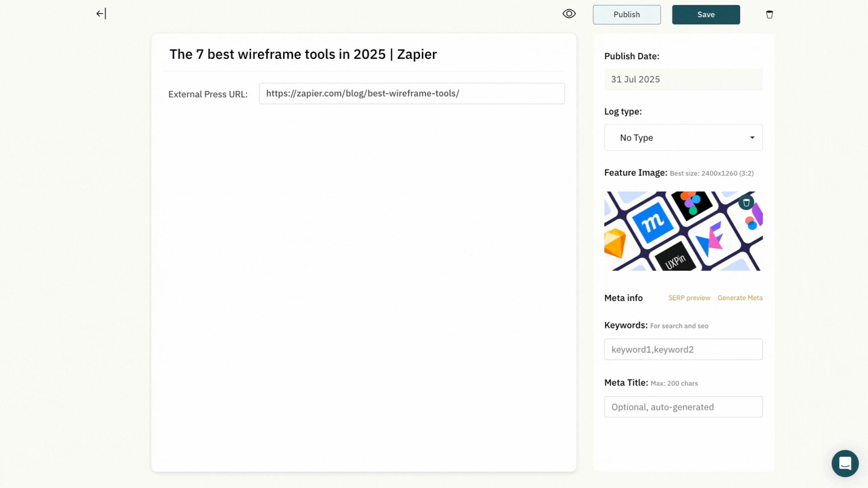Screen dimensions: 868x488
Task: Click "Max: 200 chars" hint text
Action: click(x=674, y=383)
